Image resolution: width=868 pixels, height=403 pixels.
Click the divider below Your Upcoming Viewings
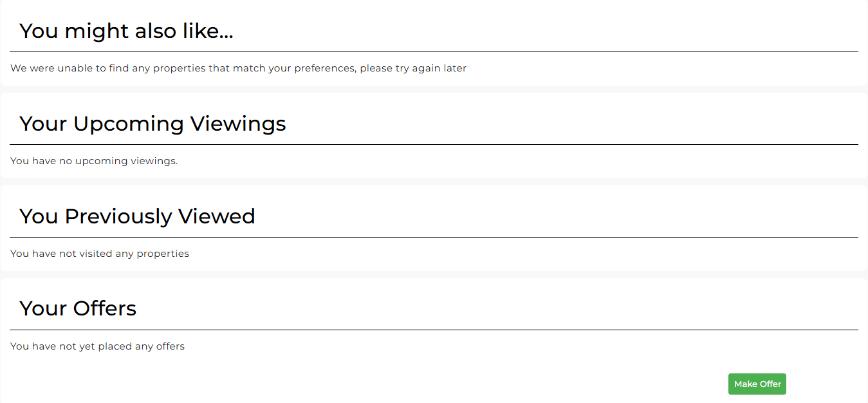[434, 144]
